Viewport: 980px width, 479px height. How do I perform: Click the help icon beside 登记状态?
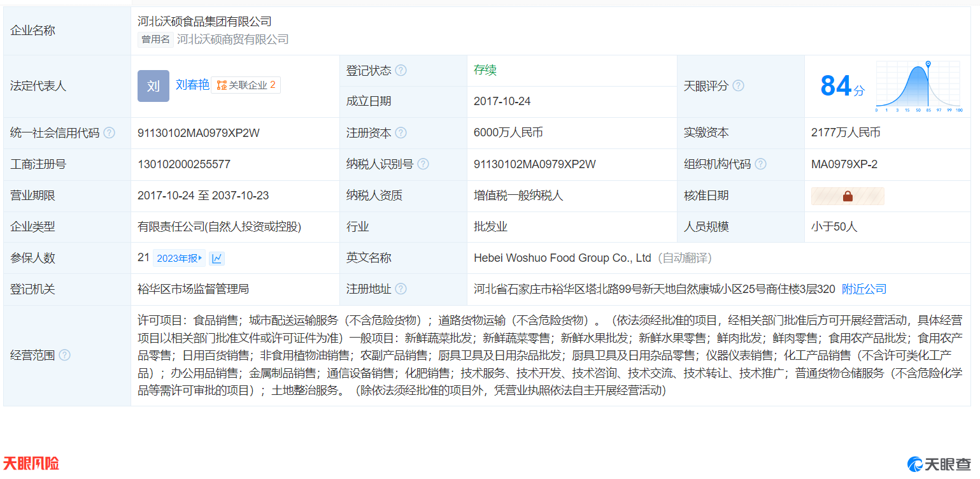click(401, 71)
